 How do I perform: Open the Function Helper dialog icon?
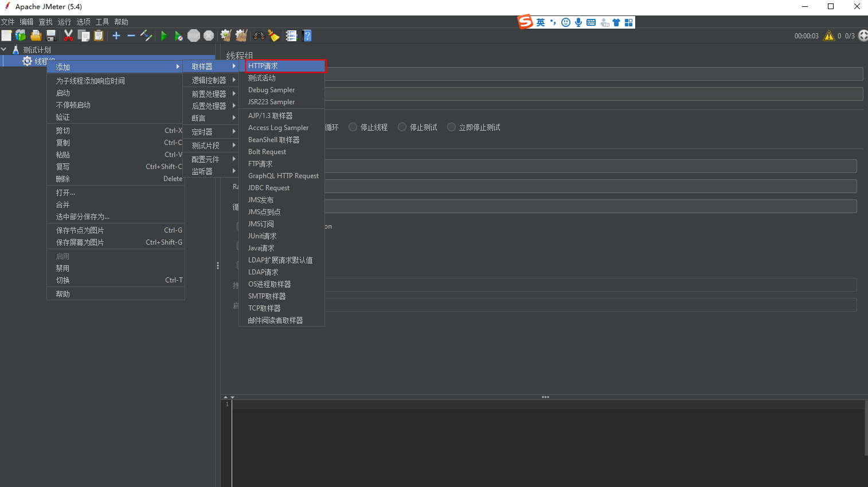point(291,36)
